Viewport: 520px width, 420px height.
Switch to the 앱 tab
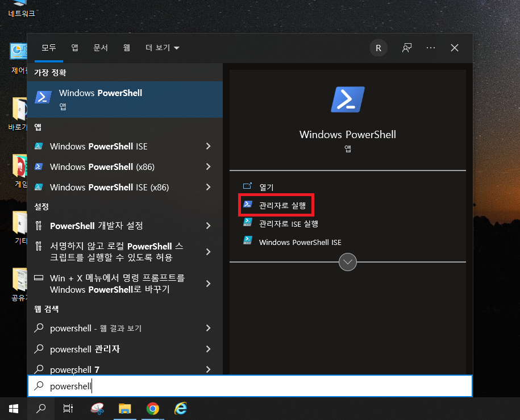(74, 48)
